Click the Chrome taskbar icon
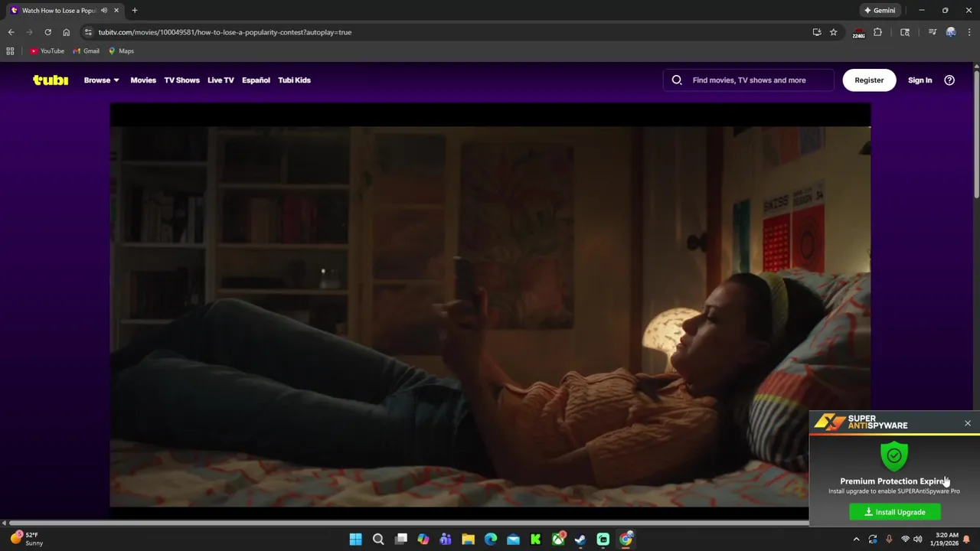980x551 pixels. 626,539
